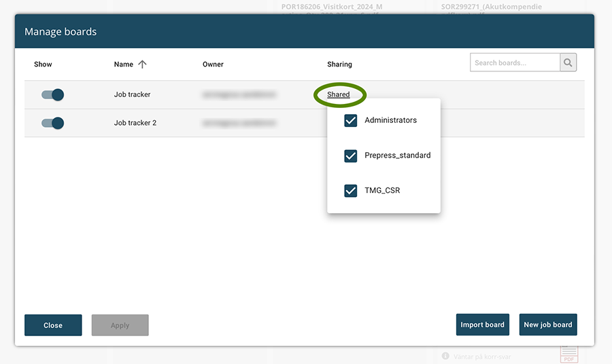The image size is (612, 364).
Task: Click the magnifier search icon
Action: pos(568,63)
